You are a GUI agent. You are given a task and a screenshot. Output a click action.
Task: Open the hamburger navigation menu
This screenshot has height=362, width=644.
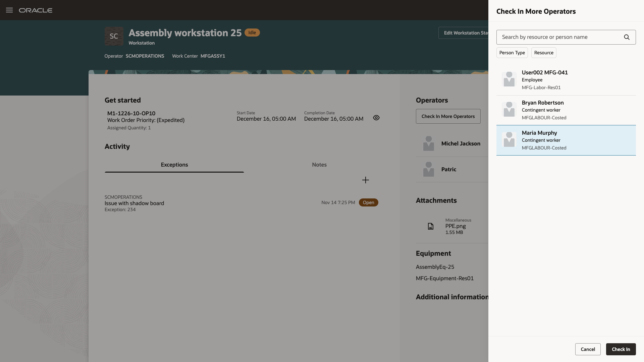pos(9,10)
